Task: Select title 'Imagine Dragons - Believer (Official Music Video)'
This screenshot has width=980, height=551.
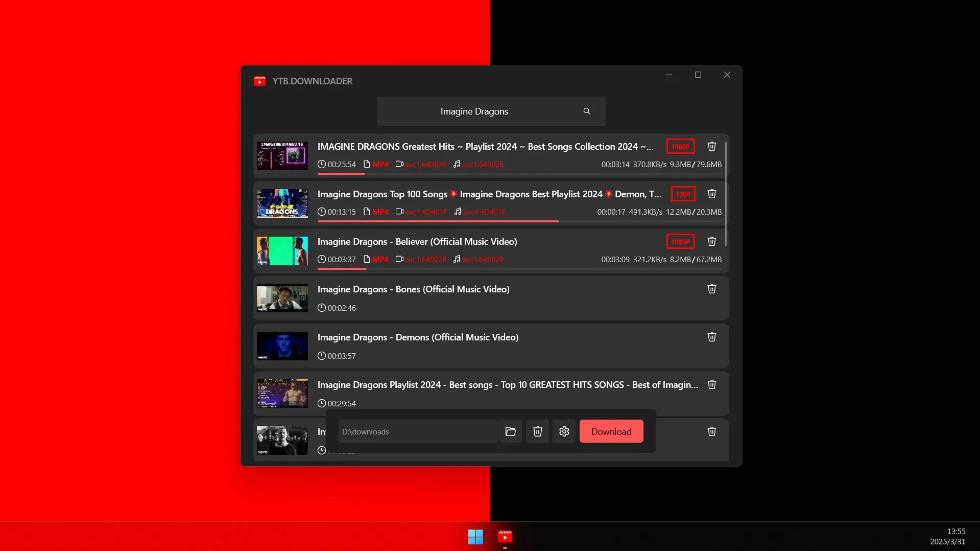Action: pyautogui.click(x=417, y=242)
